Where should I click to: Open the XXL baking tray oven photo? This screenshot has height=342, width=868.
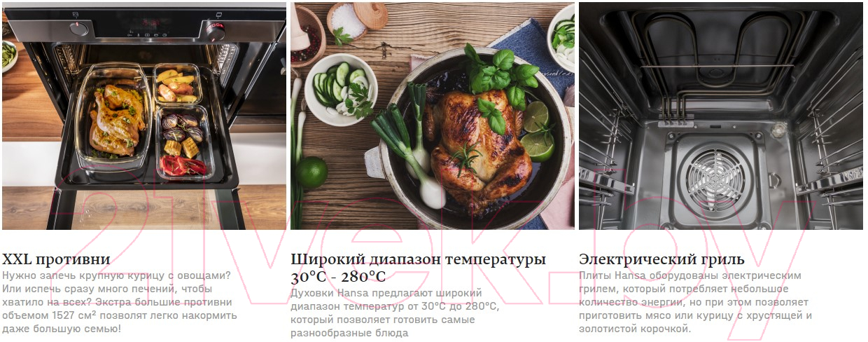(x=144, y=116)
